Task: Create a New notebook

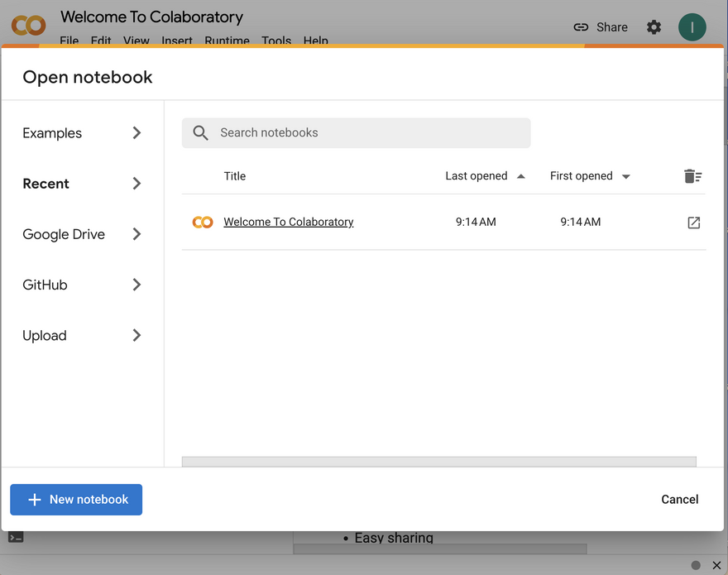Action: point(76,500)
